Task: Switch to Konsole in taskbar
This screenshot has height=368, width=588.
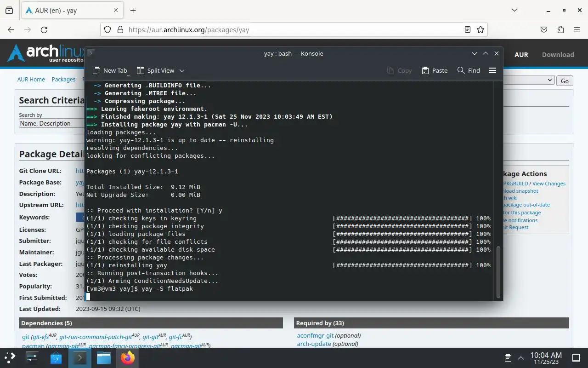Action: 80,357
